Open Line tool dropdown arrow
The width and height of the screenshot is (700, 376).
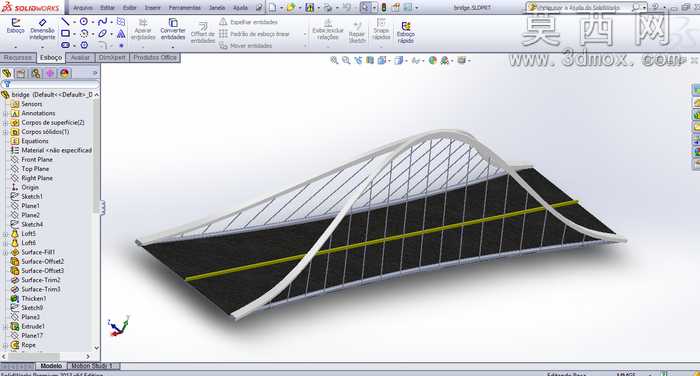coord(74,22)
